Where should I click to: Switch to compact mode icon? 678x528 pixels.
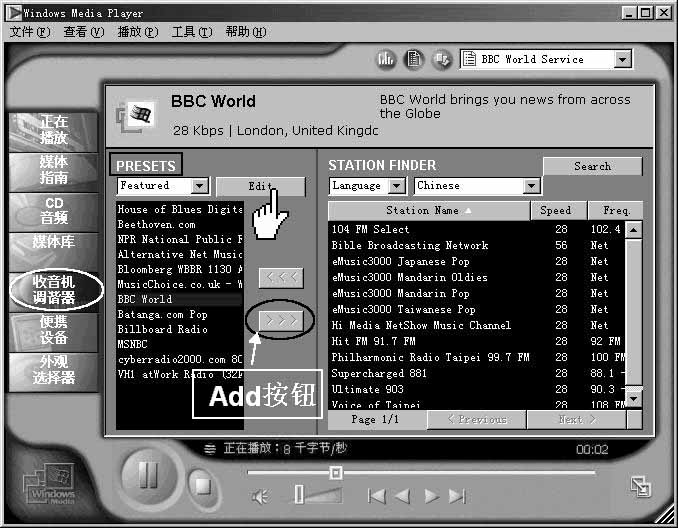point(641,487)
